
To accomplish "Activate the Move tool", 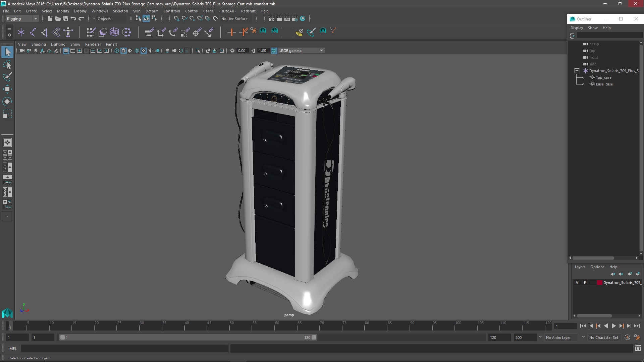I will click(x=7, y=89).
